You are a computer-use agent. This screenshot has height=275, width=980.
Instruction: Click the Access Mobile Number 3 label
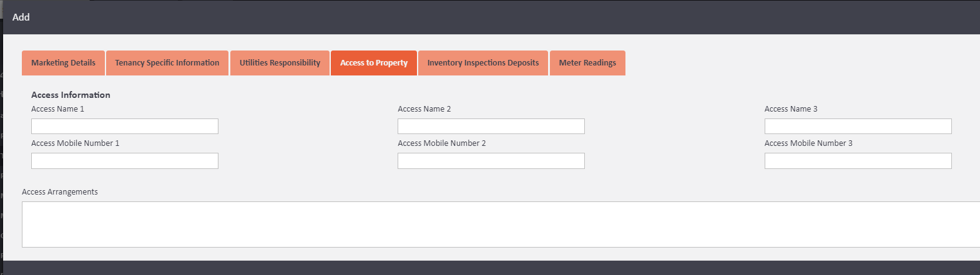(x=808, y=143)
